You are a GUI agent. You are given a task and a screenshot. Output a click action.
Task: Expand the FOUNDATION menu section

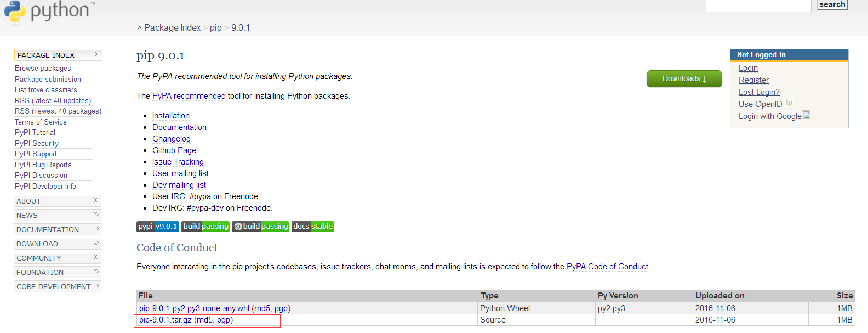coord(58,272)
